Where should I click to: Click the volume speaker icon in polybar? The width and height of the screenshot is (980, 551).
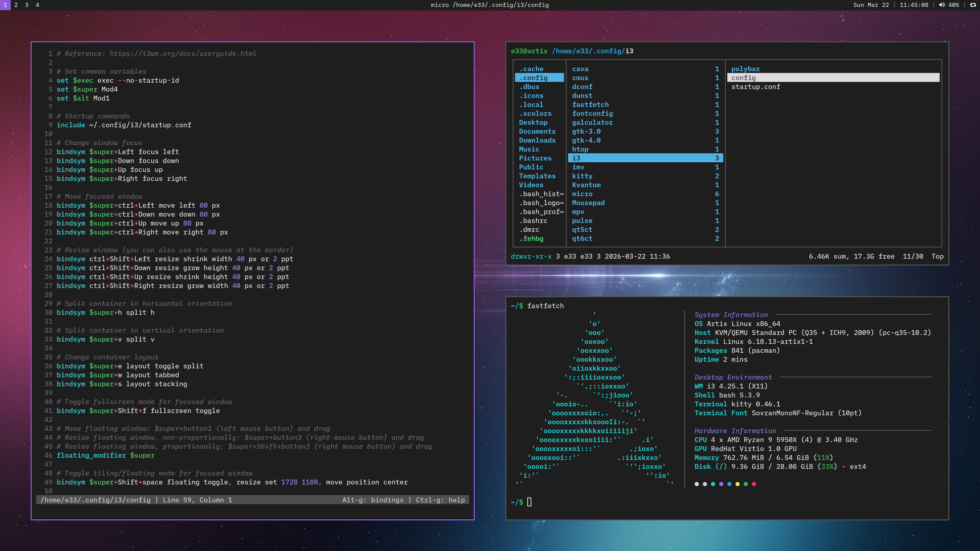[941, 5]
